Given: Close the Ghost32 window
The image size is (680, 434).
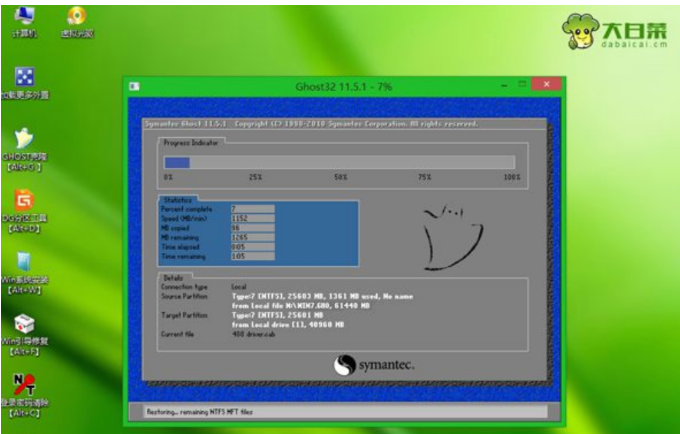Looking at the screenshot, I should (x=546, y=86).
